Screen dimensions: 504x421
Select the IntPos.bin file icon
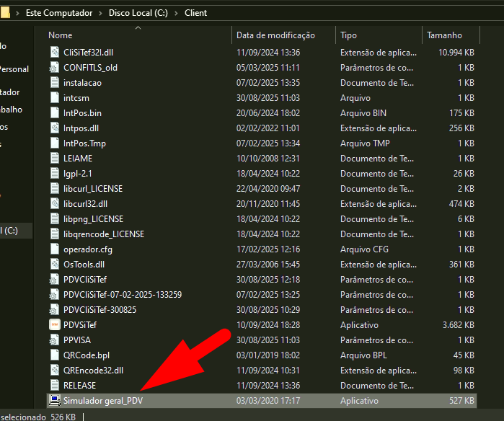55,113
